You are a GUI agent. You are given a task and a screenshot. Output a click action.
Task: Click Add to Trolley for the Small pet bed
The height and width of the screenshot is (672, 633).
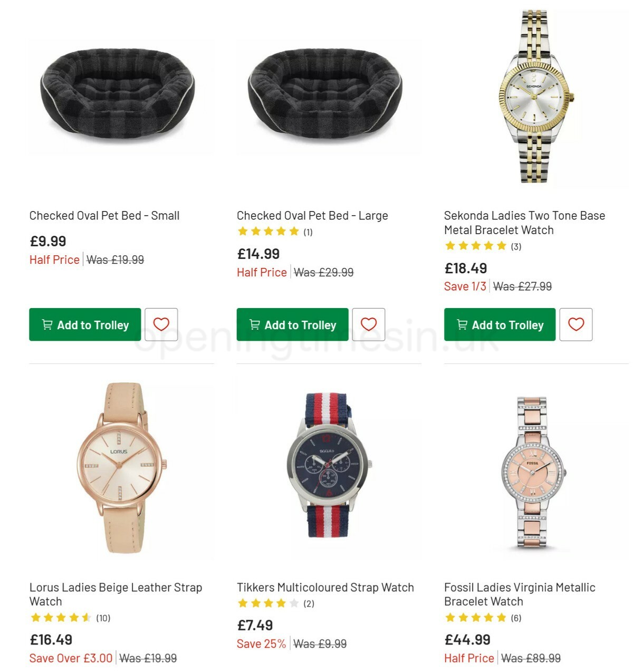tap(84, 324)
